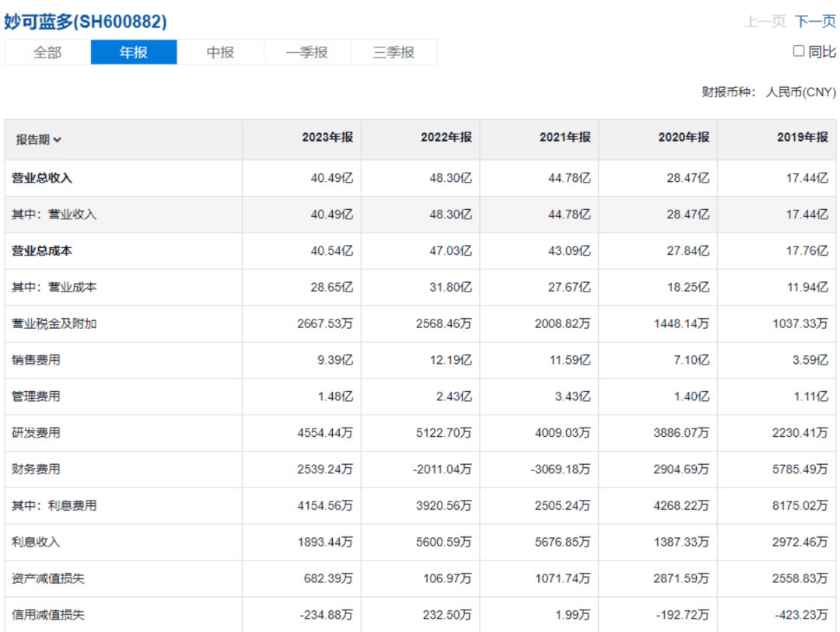Viewport: 840px width, 632px height.
Task: Click the 营业总收入 row label
Action: [x=42, y=178]
